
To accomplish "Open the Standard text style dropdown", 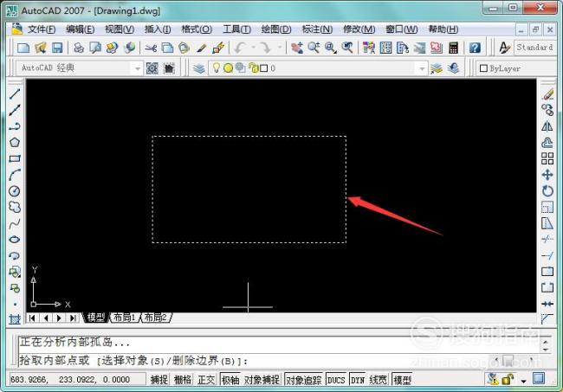I will [x=535, y=48].
